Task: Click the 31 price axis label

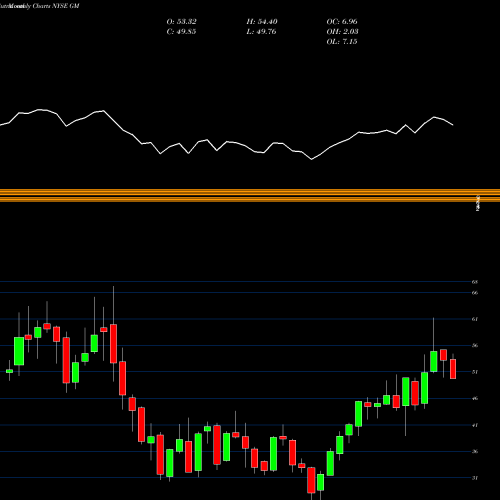Action: 475,478
